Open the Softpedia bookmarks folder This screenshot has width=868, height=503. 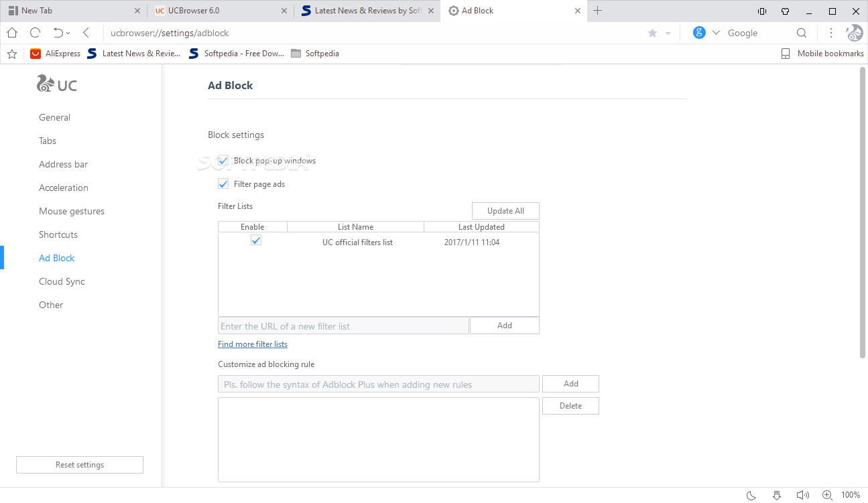(x=315, y=54)
